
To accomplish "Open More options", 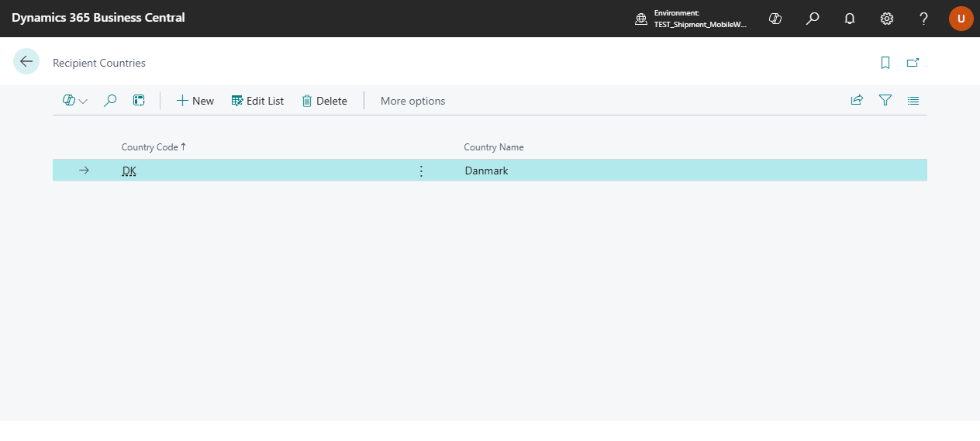I will pyautogui.click(x=412, y=101).
